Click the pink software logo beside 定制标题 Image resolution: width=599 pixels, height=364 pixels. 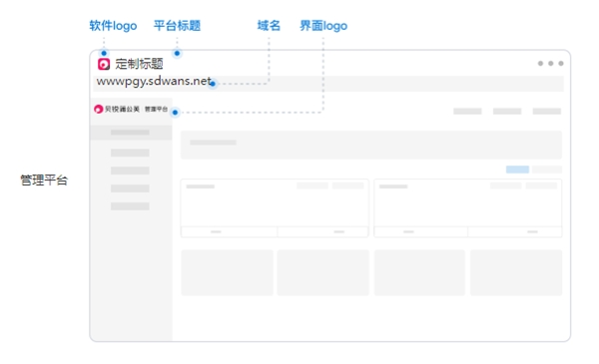point(104,64)
